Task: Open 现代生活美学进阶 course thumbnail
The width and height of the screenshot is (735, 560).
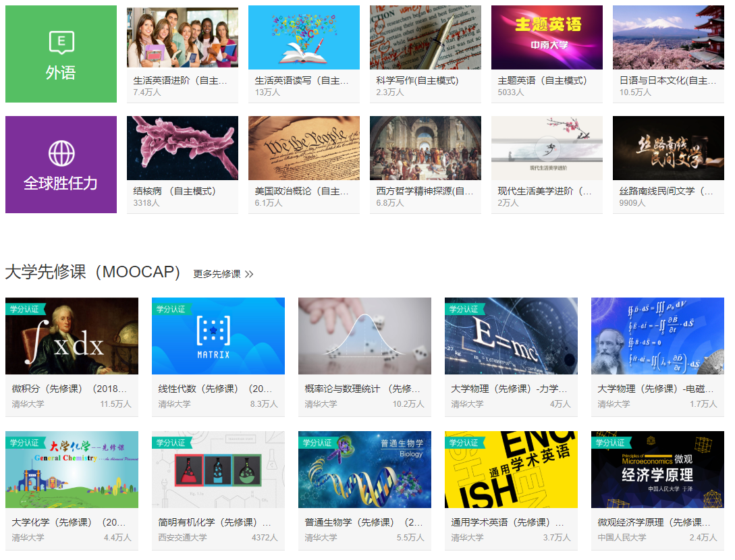Action: 547,148
